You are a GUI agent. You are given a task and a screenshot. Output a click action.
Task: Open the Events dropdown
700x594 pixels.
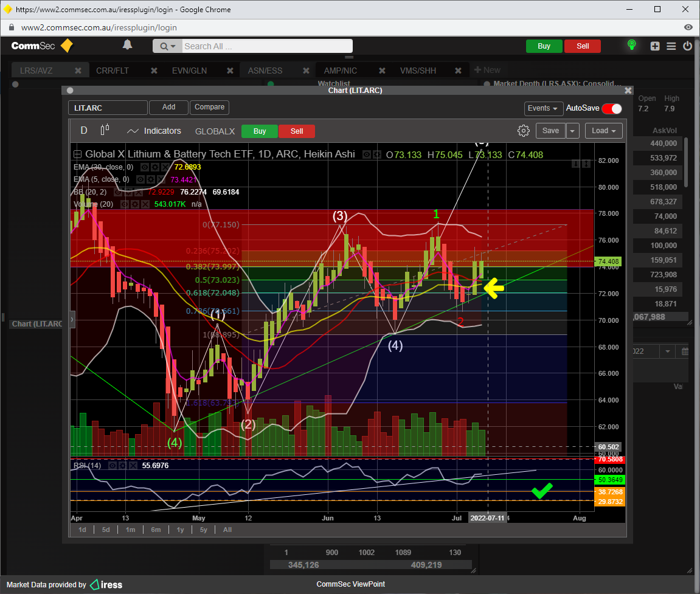(542, 108)
